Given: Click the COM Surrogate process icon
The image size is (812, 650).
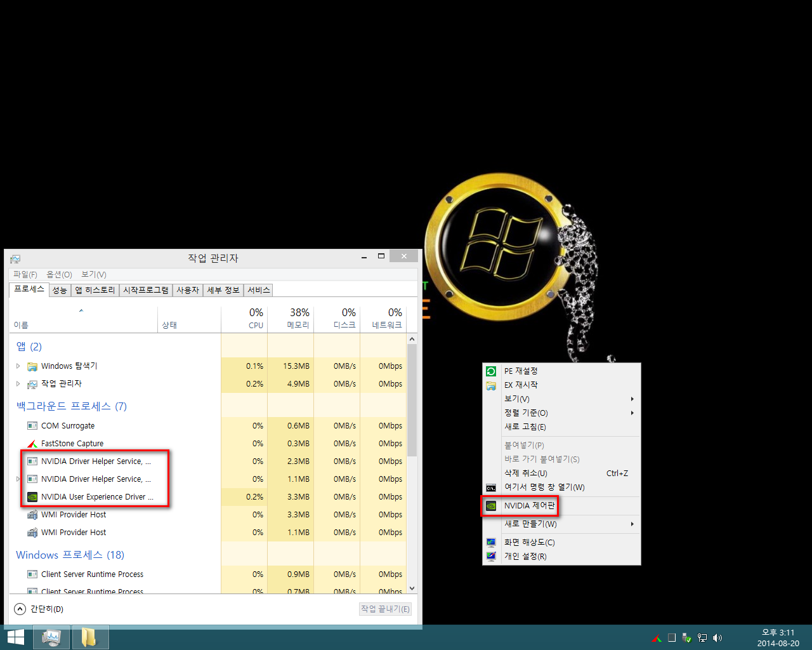Looking at the screenshot, I should [32, 426].
